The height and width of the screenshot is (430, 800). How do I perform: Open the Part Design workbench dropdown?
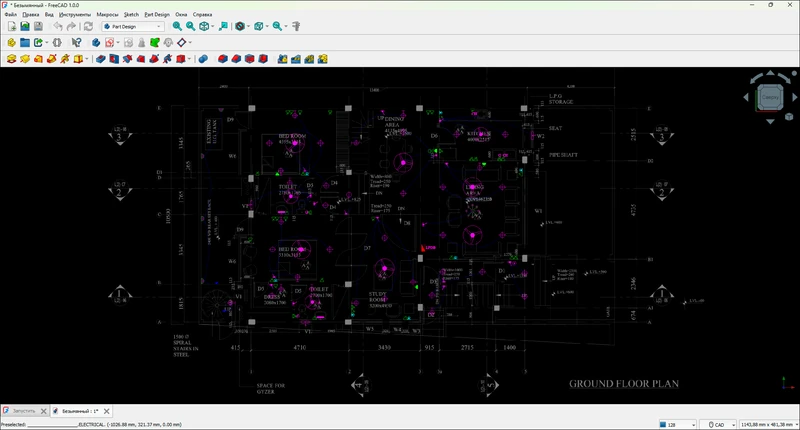(132, 26)
